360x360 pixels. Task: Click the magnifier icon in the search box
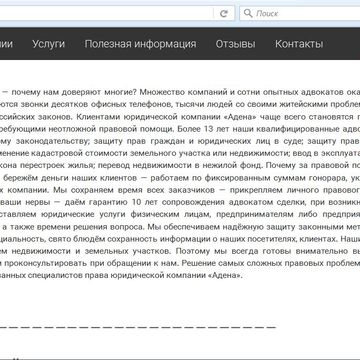pyautogui.click(x=248, y=13)
